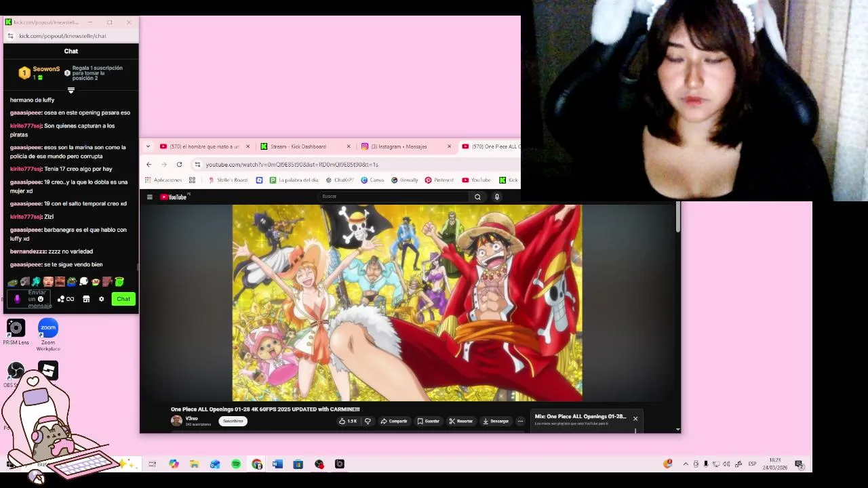Like the video with 1.5 K likes

[x=348, y=421]
